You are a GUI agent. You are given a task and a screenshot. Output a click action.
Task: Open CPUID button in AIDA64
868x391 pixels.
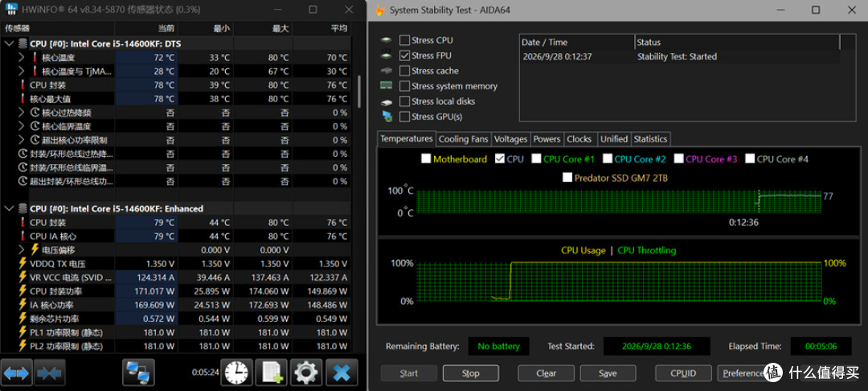click(683, 373)
